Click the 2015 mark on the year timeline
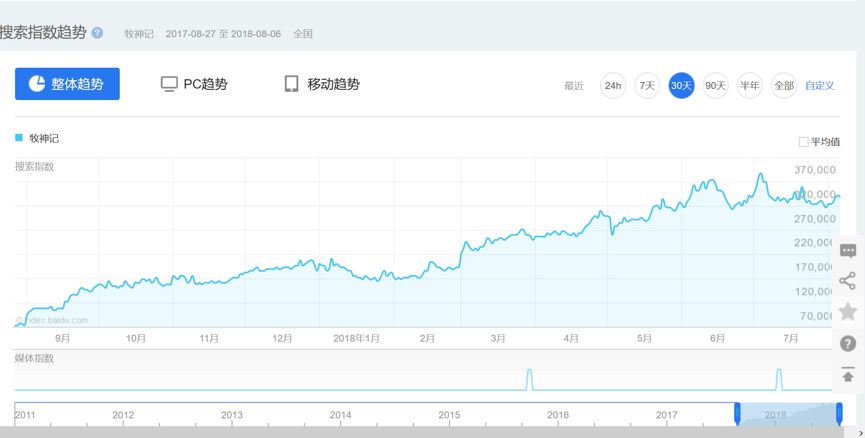The image size is (865, 438). pyautogui.click(x=449, y=415)
